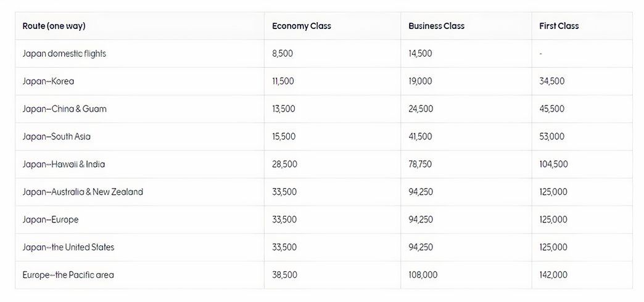The image size is (644, 302).
Task: Select the Japan–the United States route cell
Action: [68, 248]
